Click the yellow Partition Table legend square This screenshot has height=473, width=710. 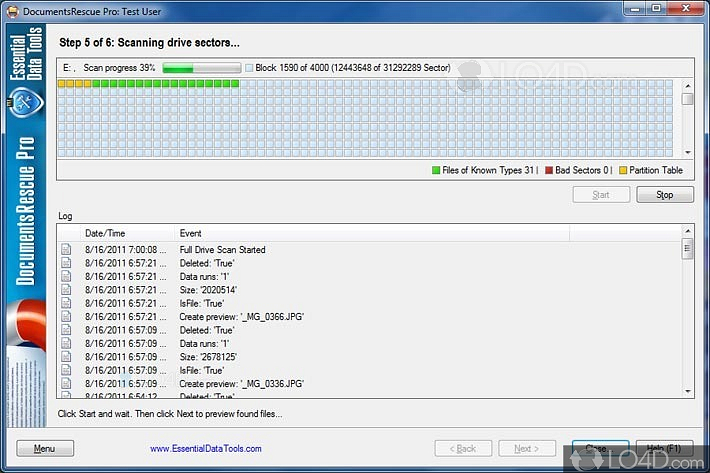(623, 170)
